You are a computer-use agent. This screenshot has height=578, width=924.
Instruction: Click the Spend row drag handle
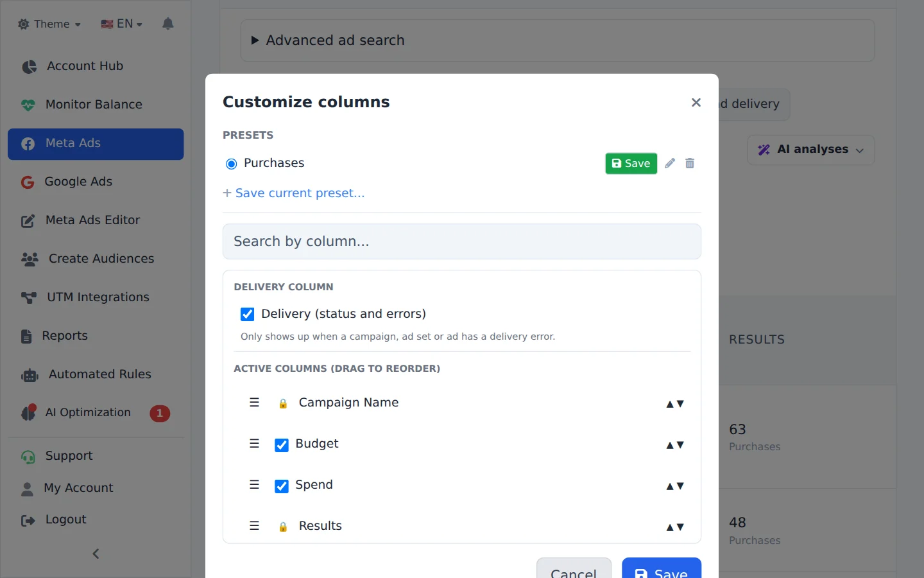tap(254, 485)
